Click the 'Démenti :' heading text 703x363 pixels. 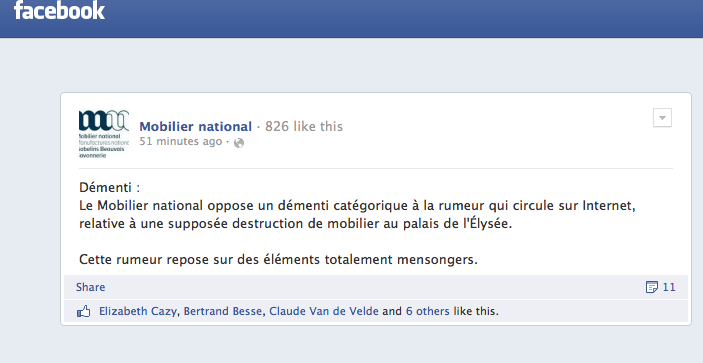(109, 187)
